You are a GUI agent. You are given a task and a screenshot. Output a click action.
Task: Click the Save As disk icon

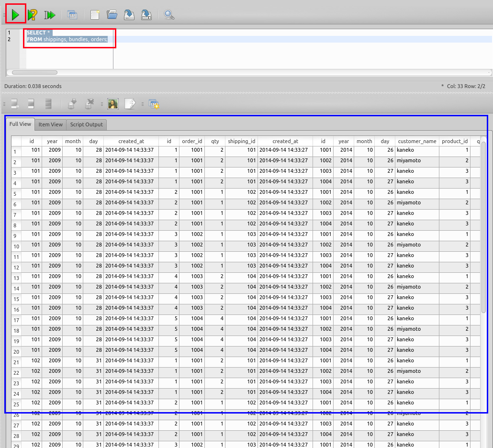click(x=146, y=15)
